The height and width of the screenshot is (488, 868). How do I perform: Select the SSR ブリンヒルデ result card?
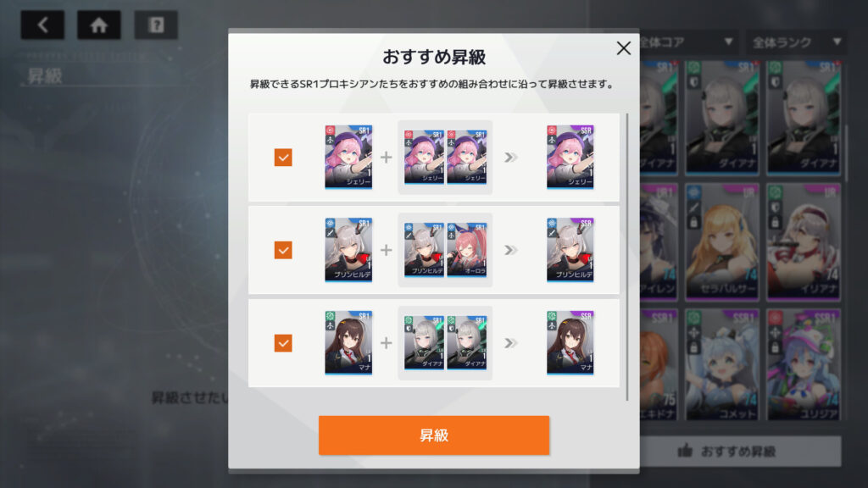coord(570,250)
